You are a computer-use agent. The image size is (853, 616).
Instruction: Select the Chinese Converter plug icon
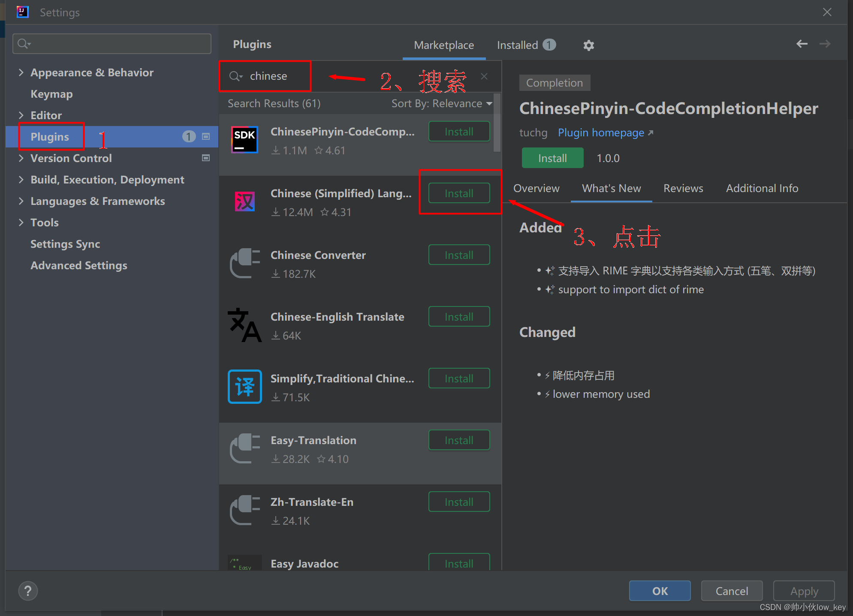245,263
